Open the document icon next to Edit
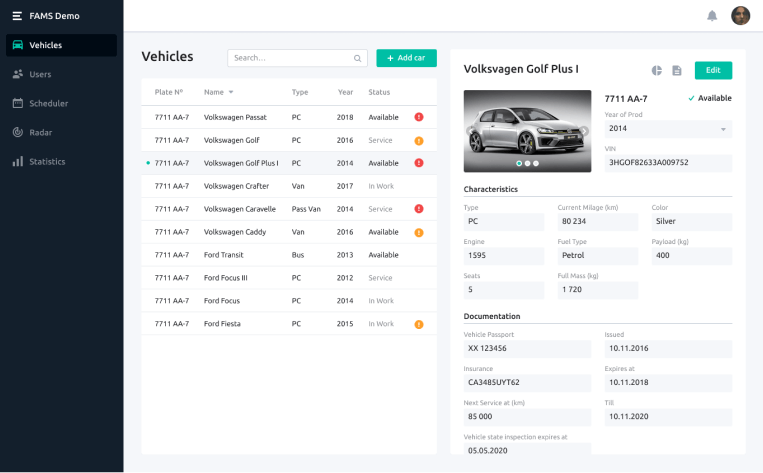Image resolution: width=763 pixels, height=473 pixels. coord(676,71)
